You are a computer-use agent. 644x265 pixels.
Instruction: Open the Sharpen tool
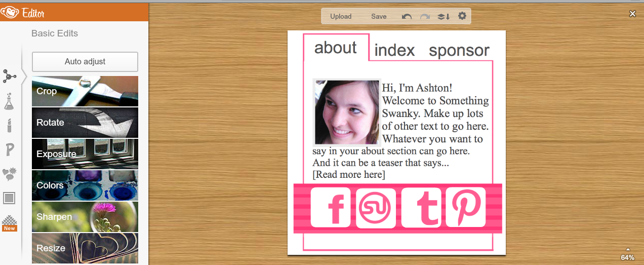click(x=85, y=217)
